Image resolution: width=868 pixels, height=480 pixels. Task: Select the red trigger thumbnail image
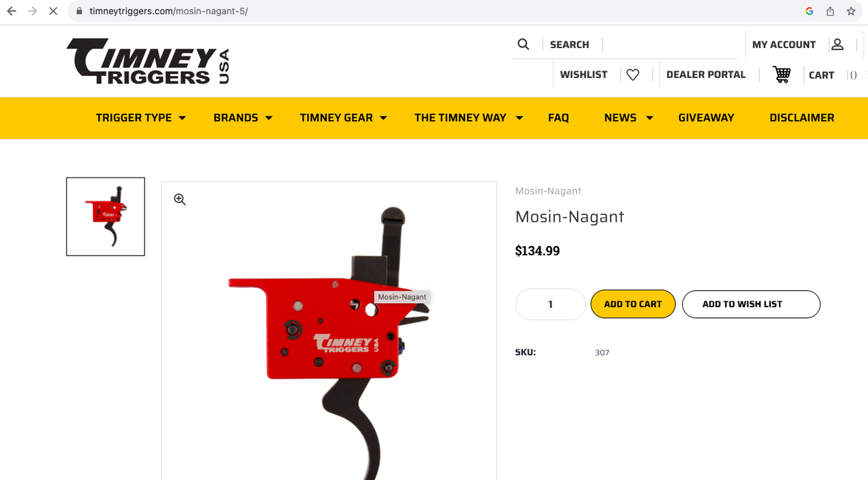pos(106,217)
